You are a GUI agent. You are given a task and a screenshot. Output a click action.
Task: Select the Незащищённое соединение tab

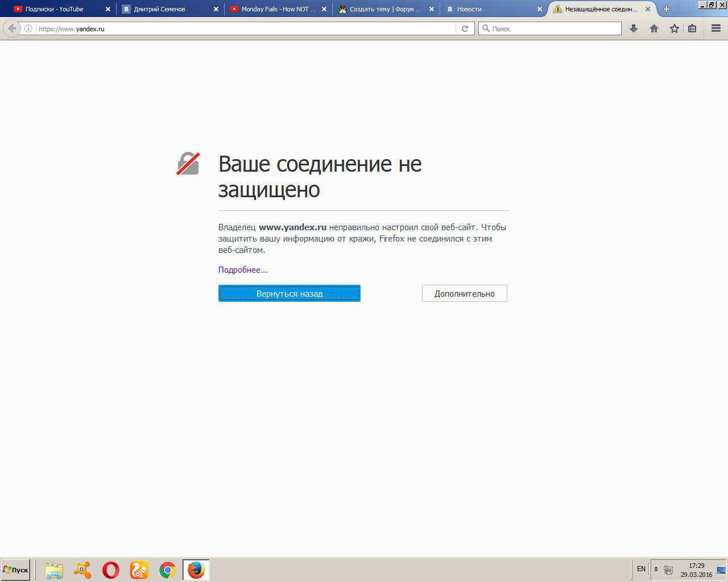[x=601, y=9]
